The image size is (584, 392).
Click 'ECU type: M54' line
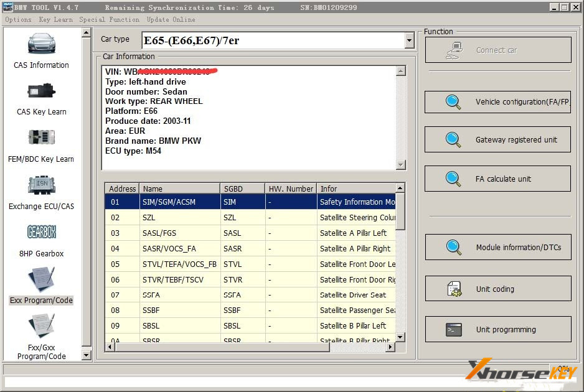pos(133,151)
